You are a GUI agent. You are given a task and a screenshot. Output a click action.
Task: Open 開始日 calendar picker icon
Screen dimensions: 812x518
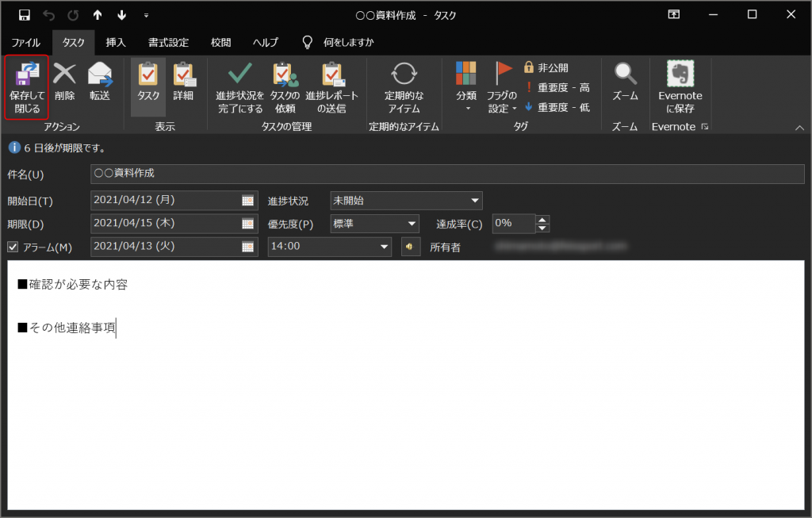pos(248,201)
